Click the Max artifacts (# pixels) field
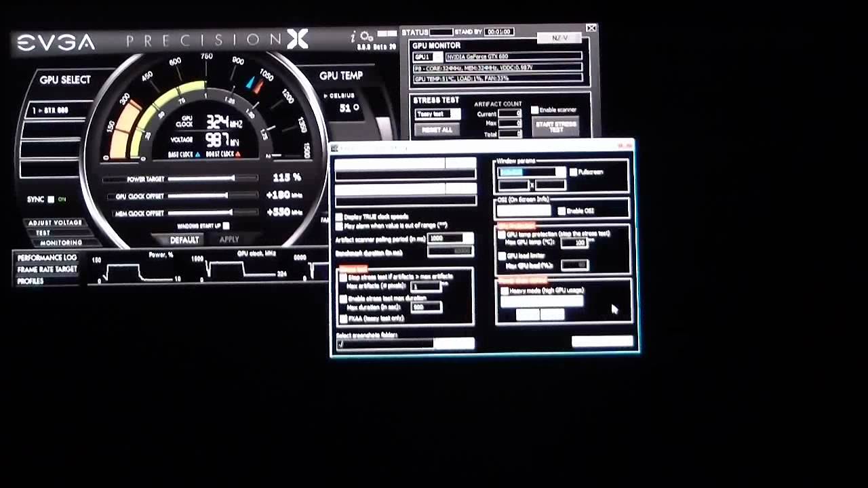The height and width of the screenshot is (488, 868). pyautogui.click(x=427, y=287)
